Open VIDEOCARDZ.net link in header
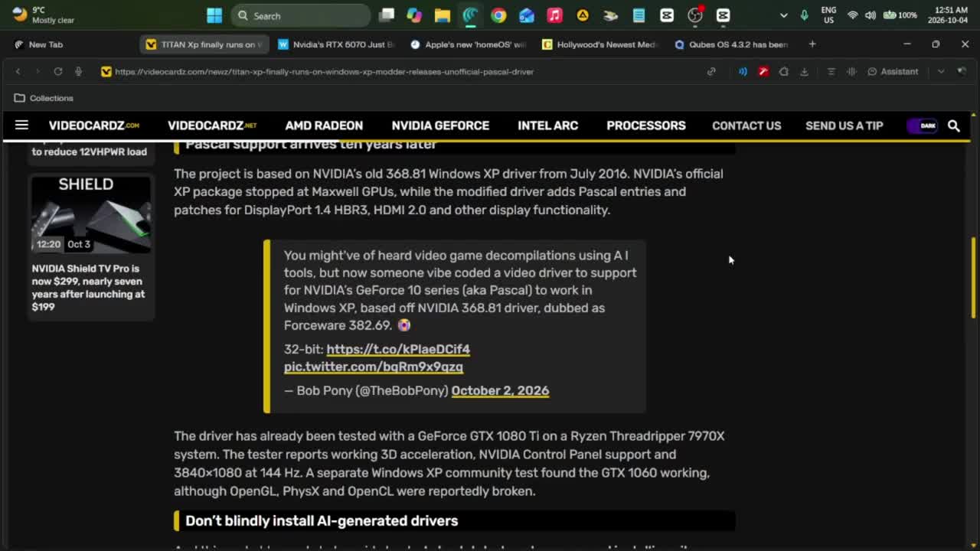This screenshot has width=980, height=551. point(212,126)
